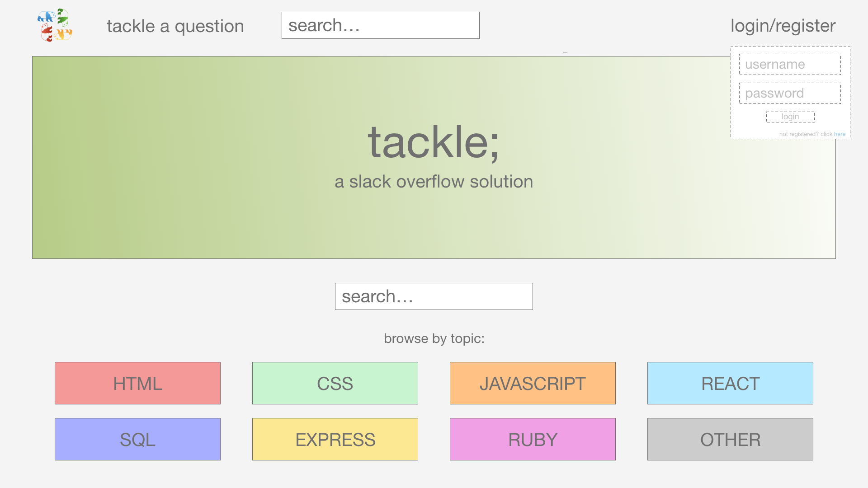Browse the HTML topic

(x=137, y=383)
